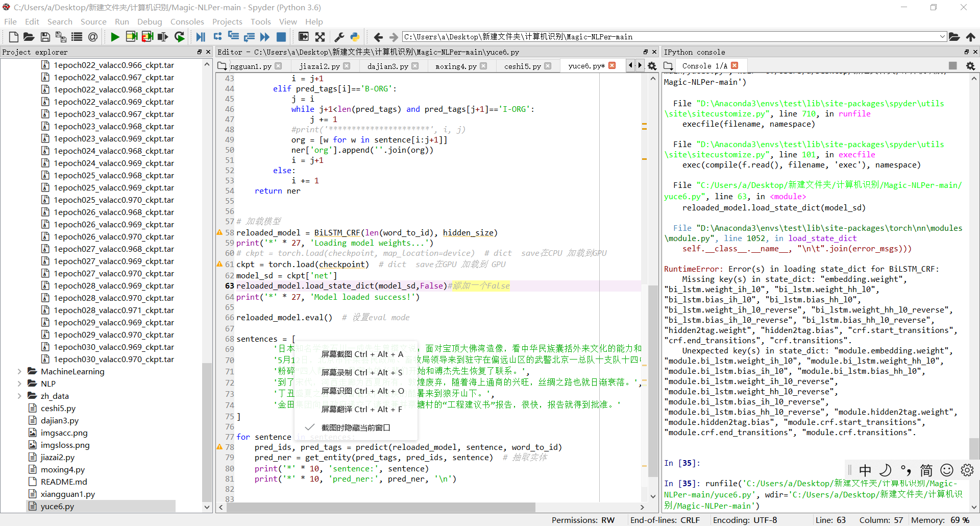Open Source menu
The width and height of the screenshot is (980, 526).
tap(93, 21)
